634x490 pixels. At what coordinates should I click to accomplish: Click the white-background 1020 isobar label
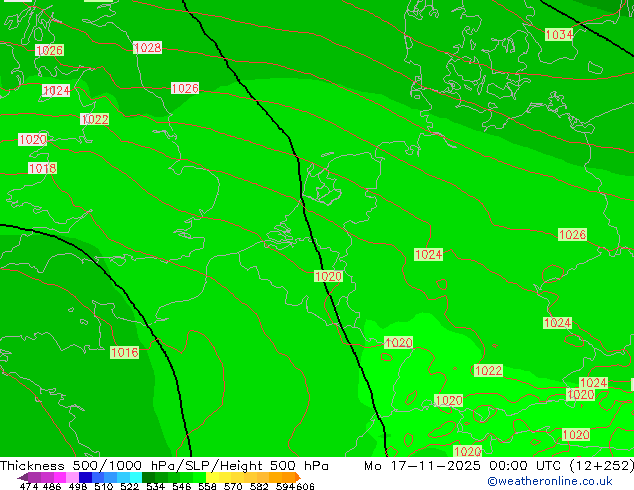pyautogui.click(x=33, y=140)
